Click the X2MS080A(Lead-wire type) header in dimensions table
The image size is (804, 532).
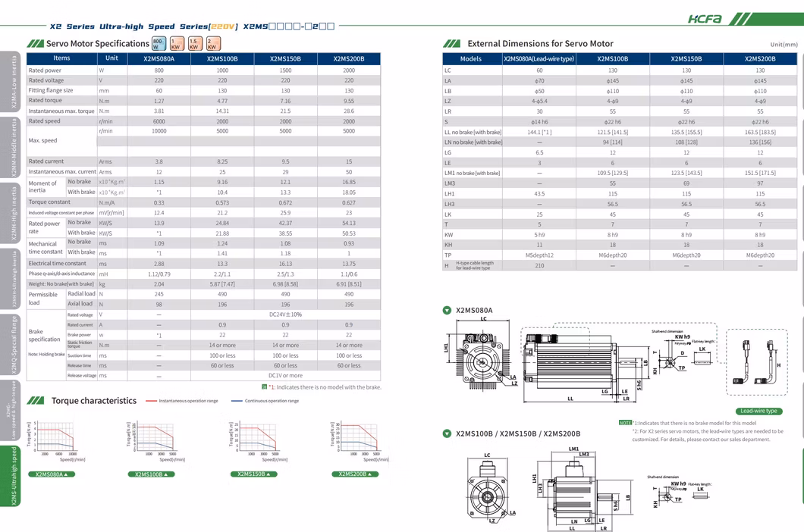click(539, 59)
